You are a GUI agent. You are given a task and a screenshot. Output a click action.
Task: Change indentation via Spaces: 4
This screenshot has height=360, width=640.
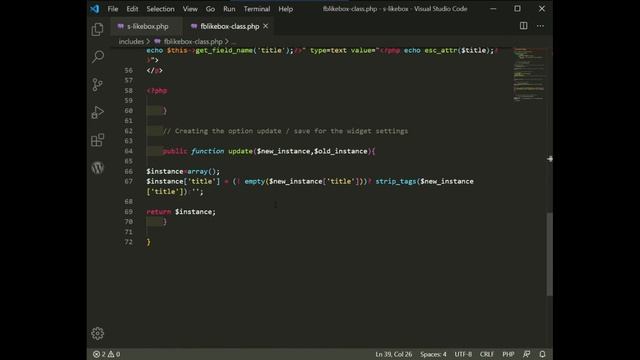[433, 354]
